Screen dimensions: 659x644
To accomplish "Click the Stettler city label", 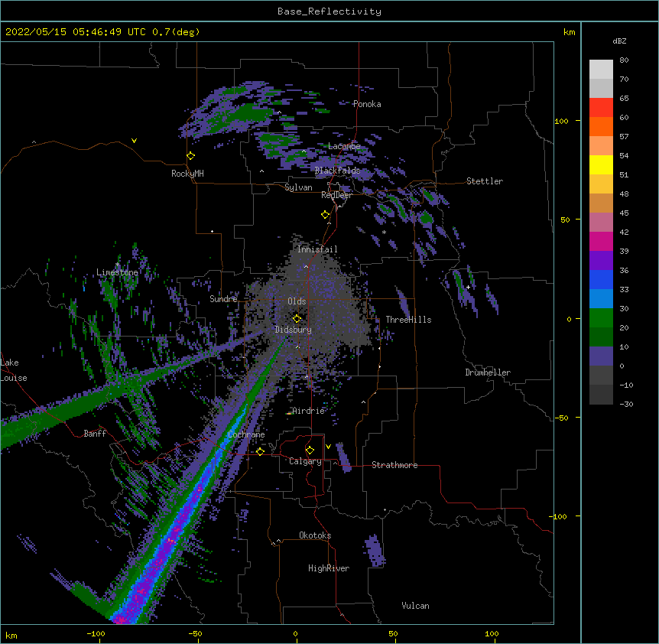I will (485, 181).
